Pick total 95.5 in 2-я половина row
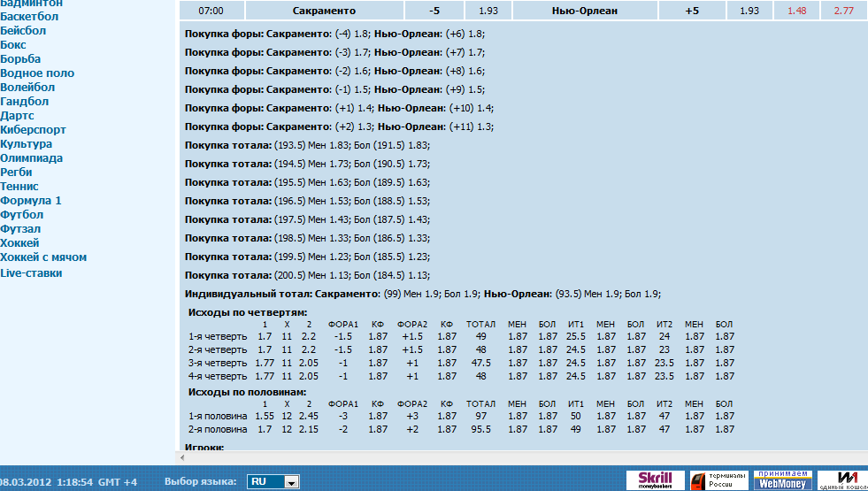This screenshot has height=491, width=868. [x=480, y=430]
